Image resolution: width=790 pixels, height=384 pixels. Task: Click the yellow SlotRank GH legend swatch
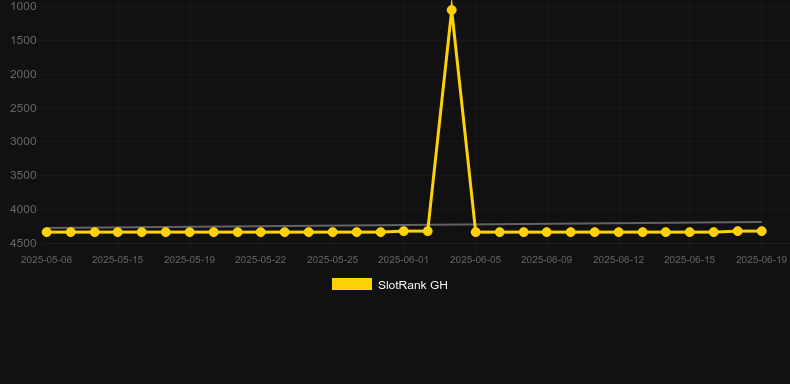(352, 284)
